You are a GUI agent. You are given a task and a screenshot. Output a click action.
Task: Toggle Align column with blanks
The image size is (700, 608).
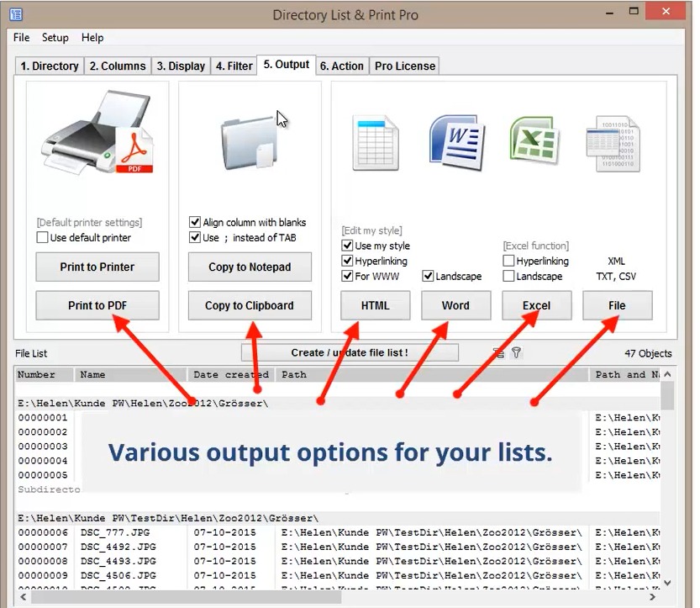tap(195, 222)
